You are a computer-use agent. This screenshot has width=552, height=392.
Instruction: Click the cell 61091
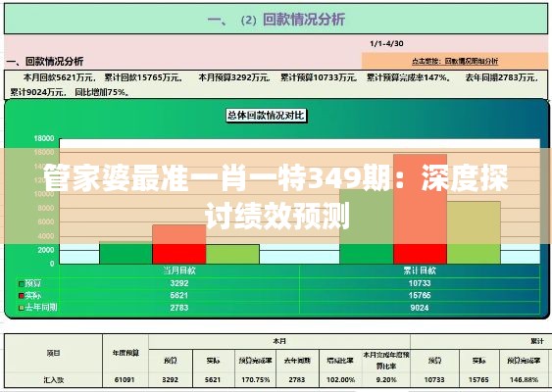pos(125,380)
